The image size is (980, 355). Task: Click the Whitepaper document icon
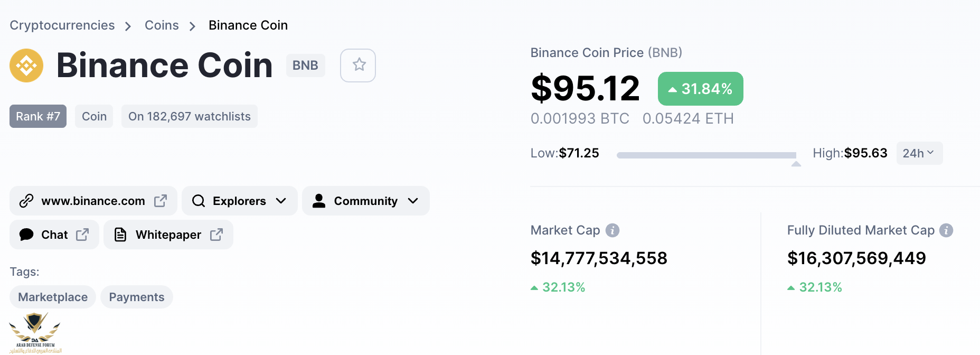[120, 235]
